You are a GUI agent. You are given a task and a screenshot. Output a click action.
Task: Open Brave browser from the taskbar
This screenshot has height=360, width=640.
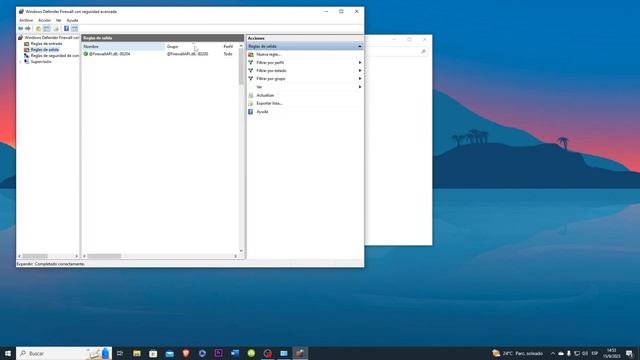(x=186, y=353)
